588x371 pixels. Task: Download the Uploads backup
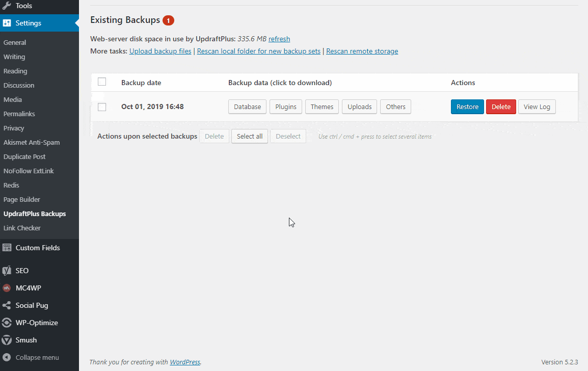[360, 107]
